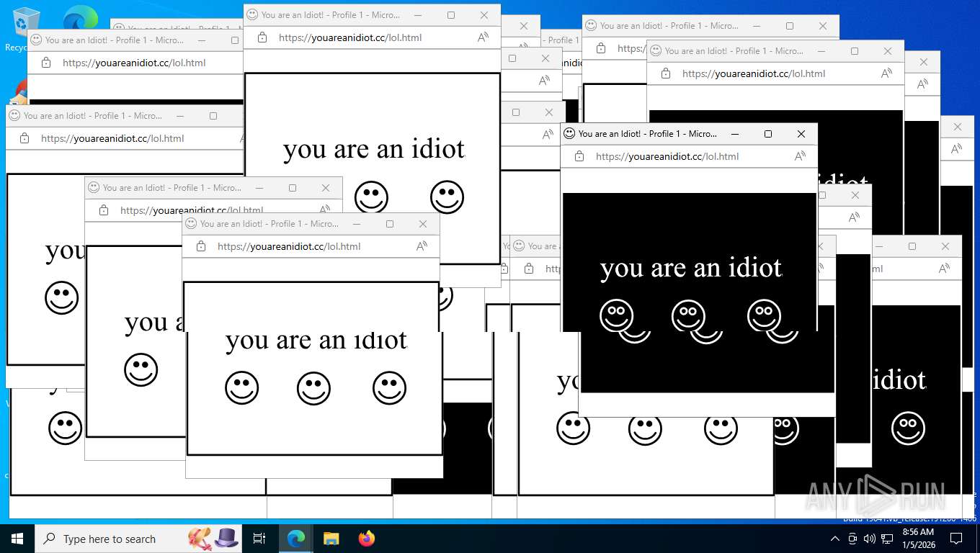Select the URL in the top-center white-page window
Viewport: 980px width, 553px height.
coord(350,37)
